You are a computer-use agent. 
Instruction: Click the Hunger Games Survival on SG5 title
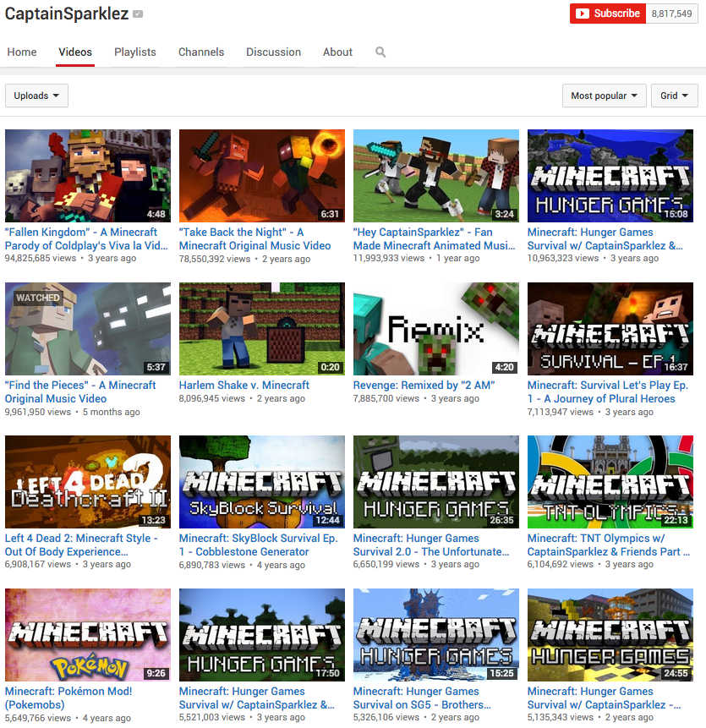tap(422, 698)
